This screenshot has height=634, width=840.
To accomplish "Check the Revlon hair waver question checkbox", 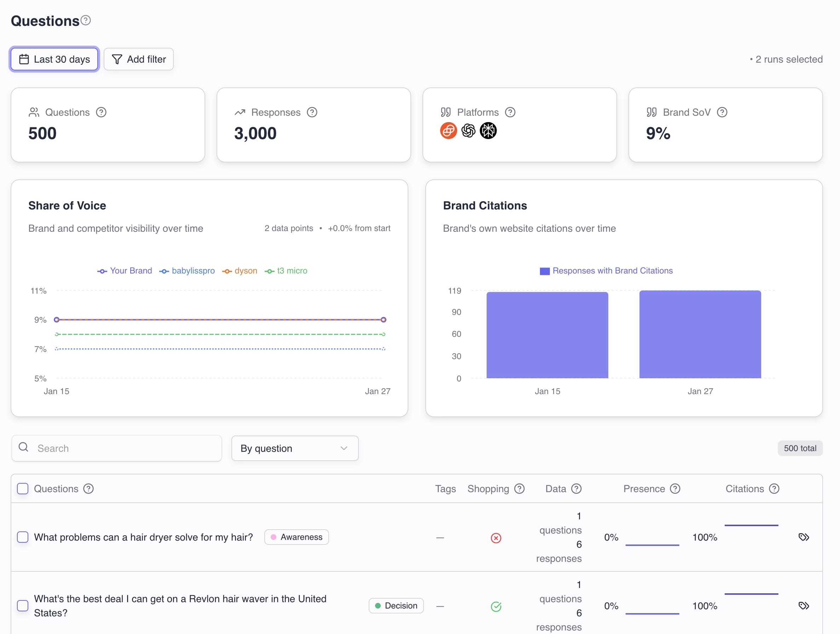I will pyautogui.click(x=22, y=606).
